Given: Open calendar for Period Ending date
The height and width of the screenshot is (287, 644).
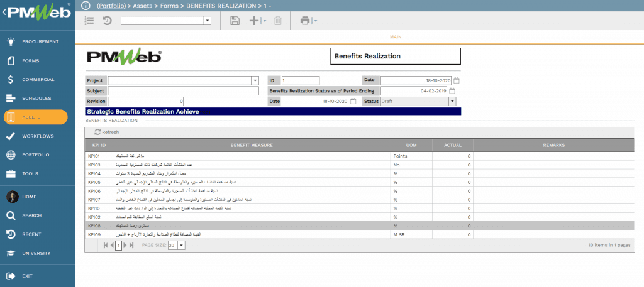Looking at the screenshot, I should point(452,91).
